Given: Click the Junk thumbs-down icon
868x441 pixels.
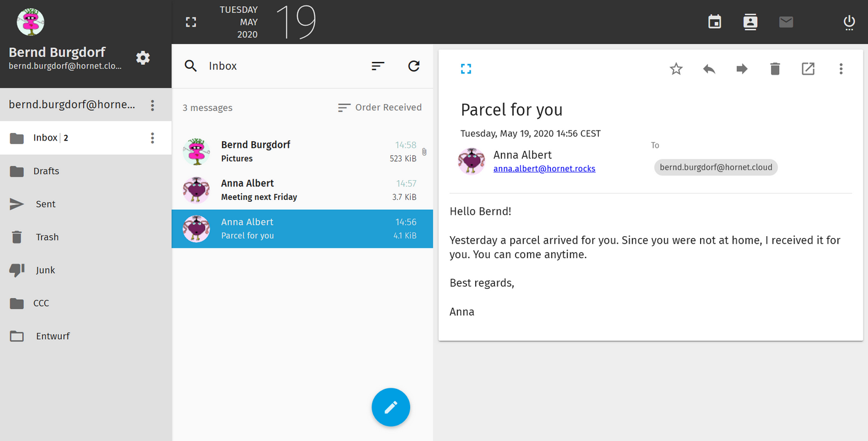Looking at the screenshot, I should tap(17, 270).
